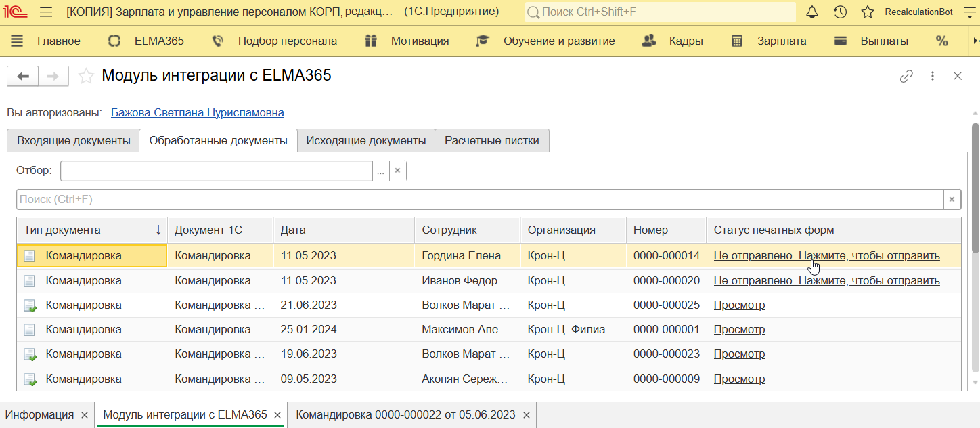Switch to Исходящие документы tab
Screen dimensions: 980x428
tap(366, 140)
